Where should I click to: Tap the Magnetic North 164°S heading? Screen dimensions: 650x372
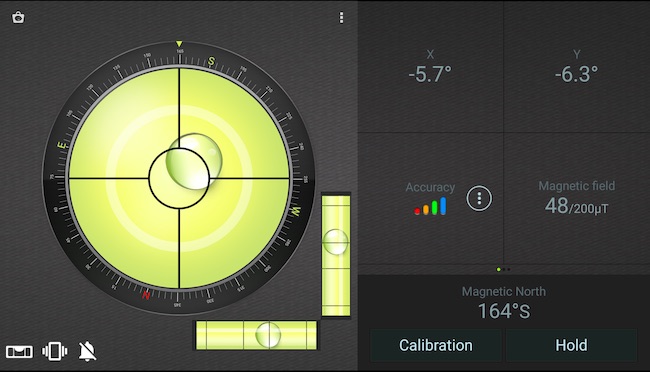504,311
